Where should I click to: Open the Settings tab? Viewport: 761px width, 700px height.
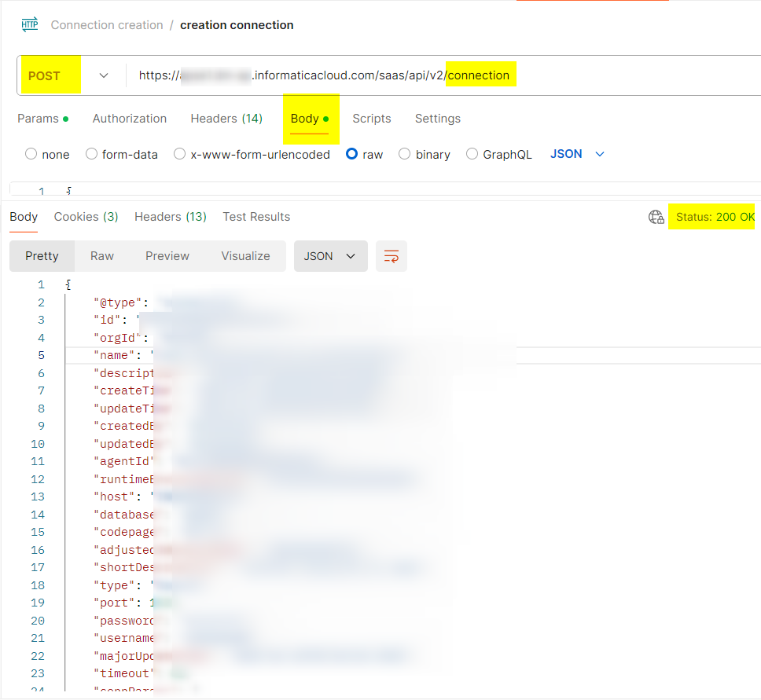[x=438, y=119]
